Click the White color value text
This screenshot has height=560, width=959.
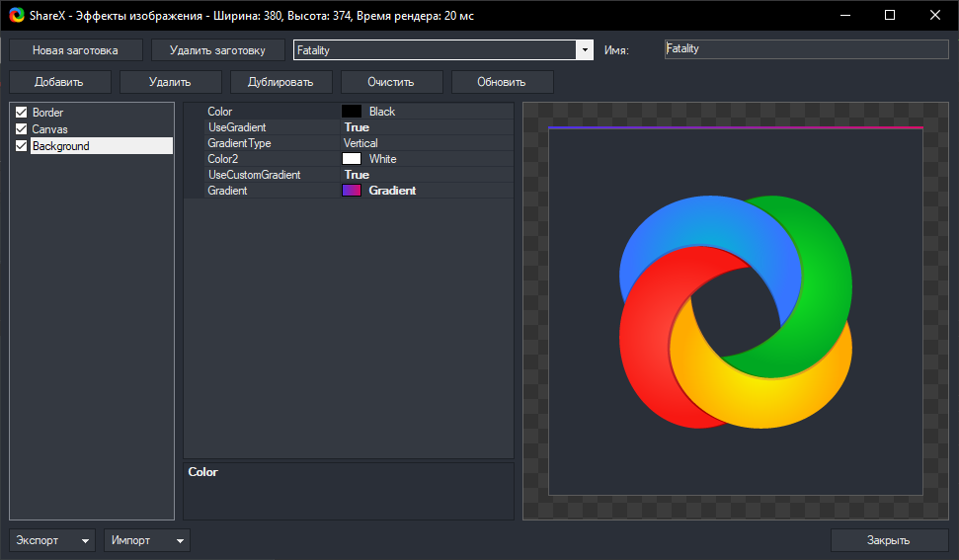click(383, 159)
